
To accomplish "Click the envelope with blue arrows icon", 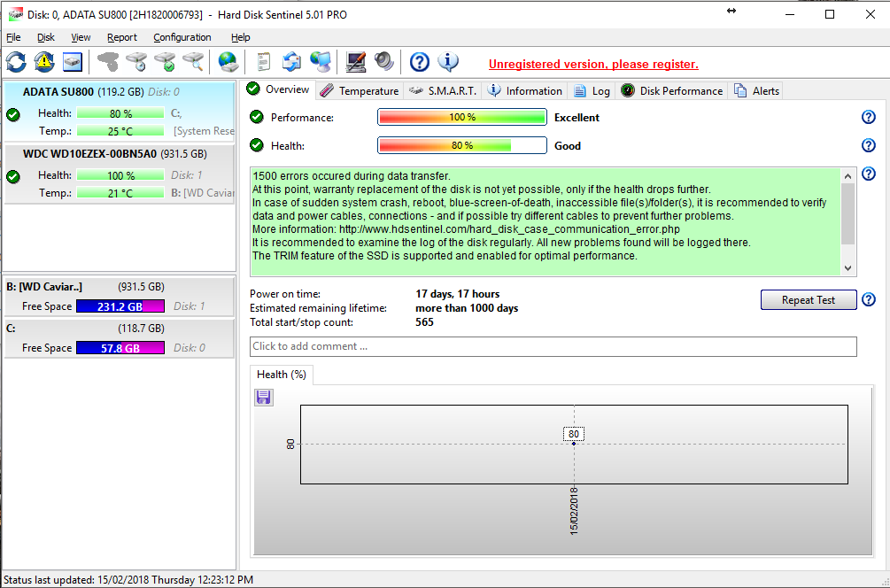I will click(291, 62).
